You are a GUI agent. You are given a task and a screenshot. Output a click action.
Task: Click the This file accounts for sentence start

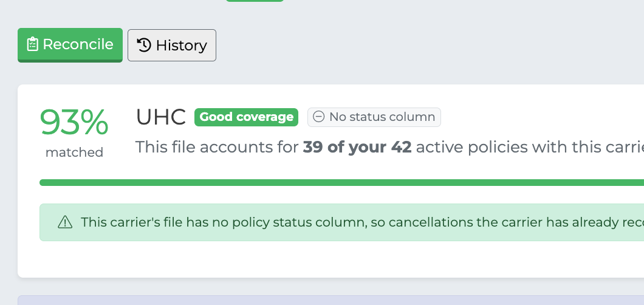[218, 147]
